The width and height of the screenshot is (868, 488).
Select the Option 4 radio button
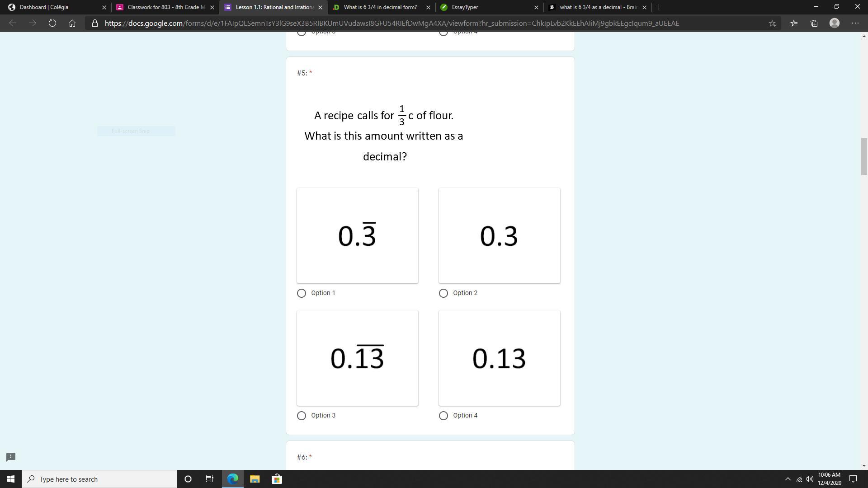pos(443,416)
